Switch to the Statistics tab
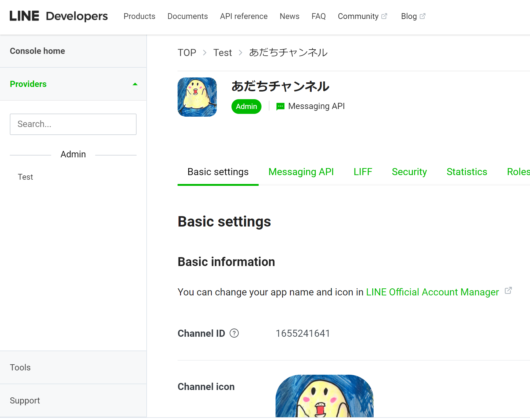 pyautogui.click(x=467, y=172)
